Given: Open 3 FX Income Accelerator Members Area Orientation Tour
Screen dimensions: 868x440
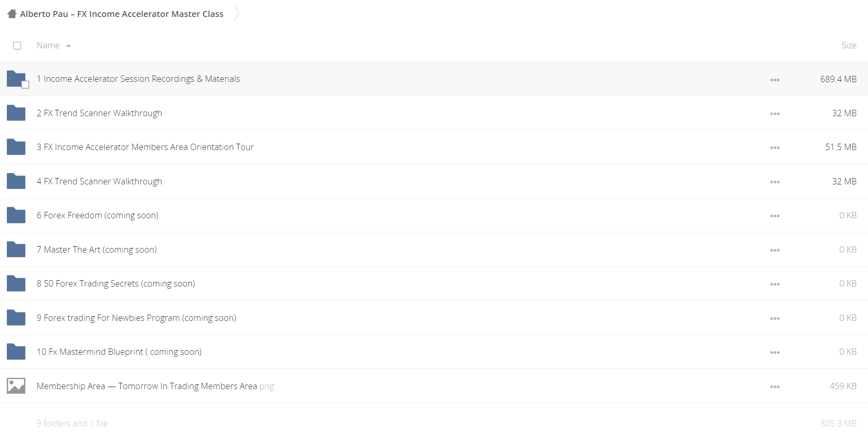Looking at the screenshot, I should point(145,147).
